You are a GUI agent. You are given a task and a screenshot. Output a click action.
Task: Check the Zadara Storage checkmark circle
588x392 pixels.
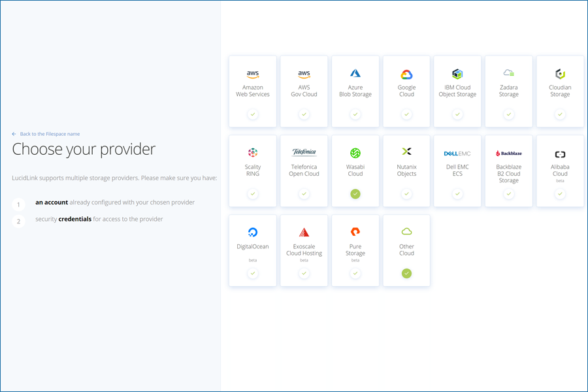[509, 114]
